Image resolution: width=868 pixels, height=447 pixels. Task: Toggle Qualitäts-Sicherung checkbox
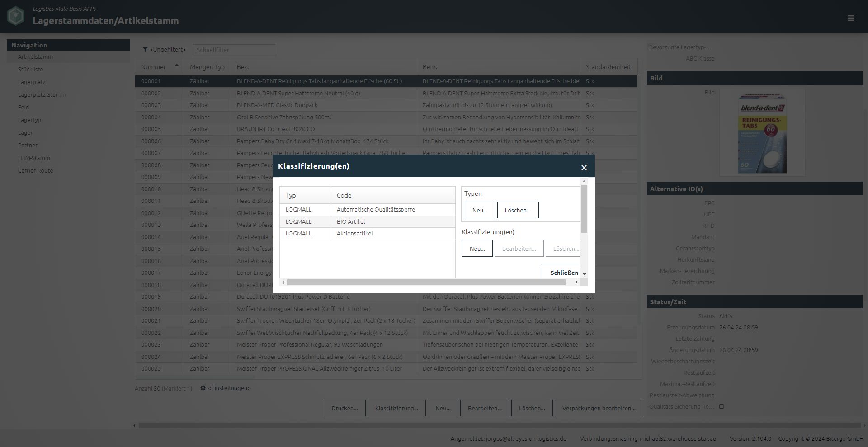click(722, 406)
